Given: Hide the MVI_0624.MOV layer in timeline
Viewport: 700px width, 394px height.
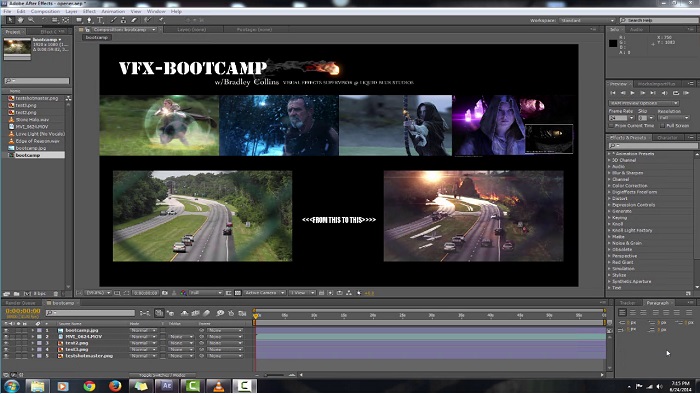Looking at the screenshot, I should click(x=6, y=336).
